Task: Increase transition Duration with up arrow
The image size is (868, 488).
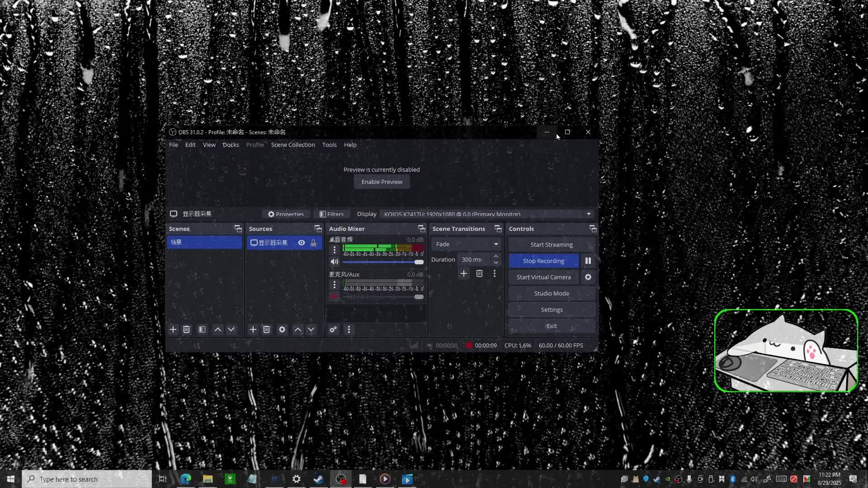Action: [496, 256]
